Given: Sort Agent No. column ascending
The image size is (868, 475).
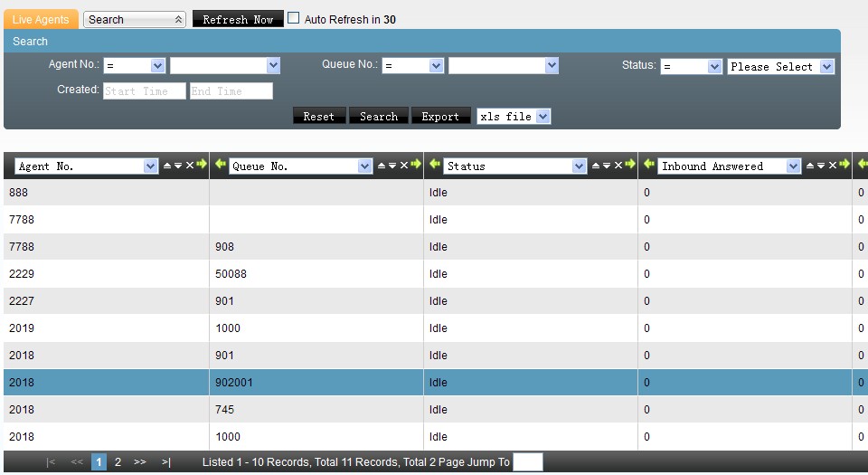Looking at the screenshot, I should point(167,166).
